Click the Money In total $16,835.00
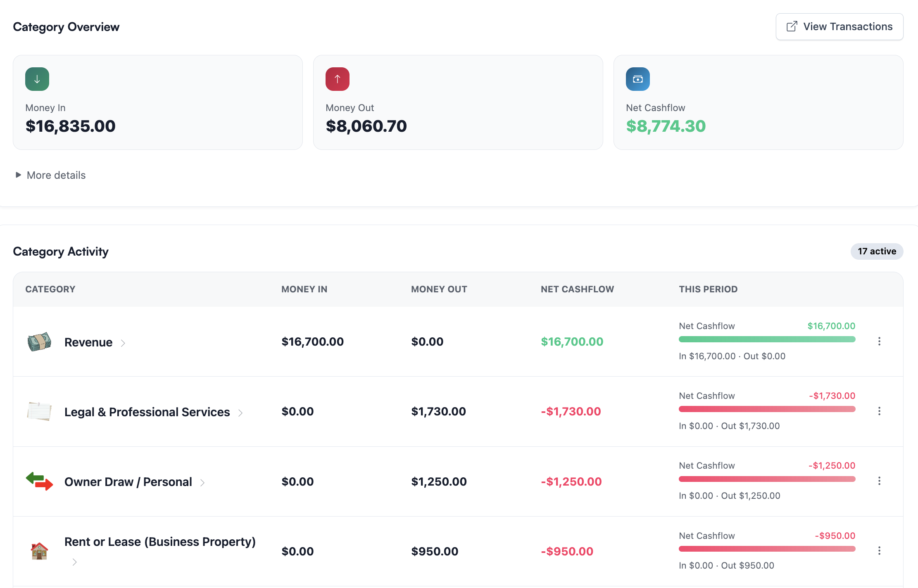 [71, 126]
